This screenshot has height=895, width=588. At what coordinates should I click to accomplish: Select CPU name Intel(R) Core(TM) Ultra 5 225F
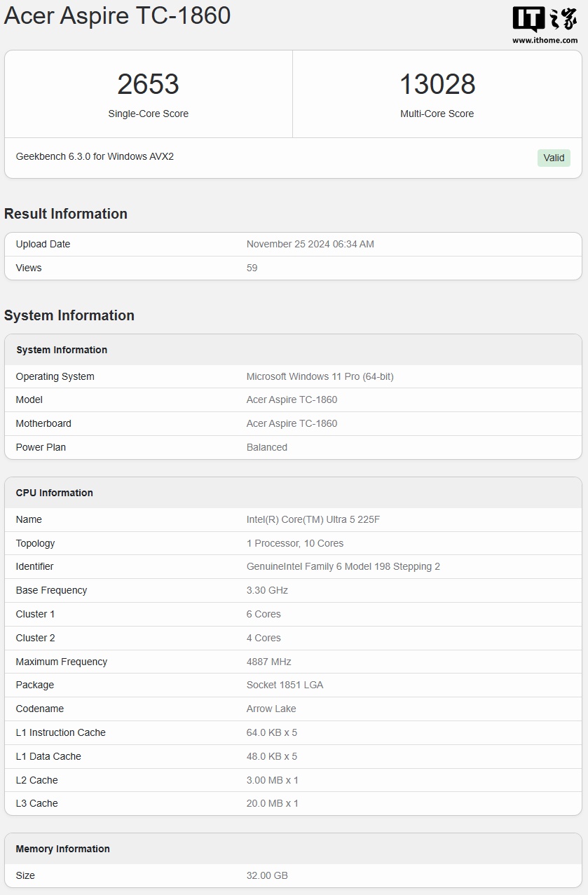pyautogui.click(x=313, y=519)
